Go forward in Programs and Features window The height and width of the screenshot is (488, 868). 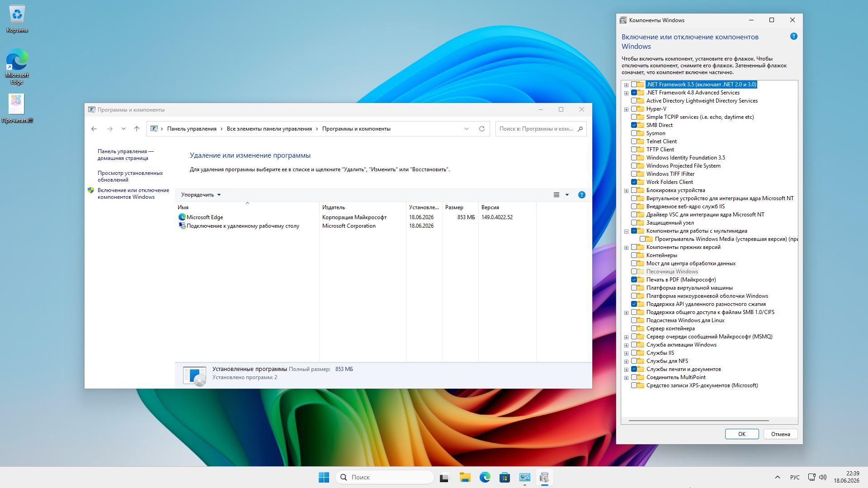pos(109,129)
